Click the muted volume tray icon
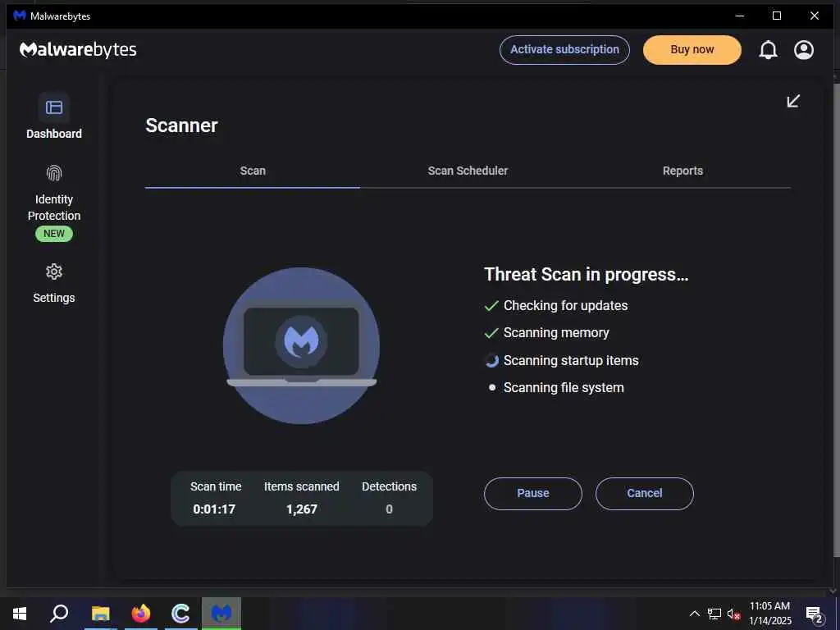The image size is (840, 630). 733,614
